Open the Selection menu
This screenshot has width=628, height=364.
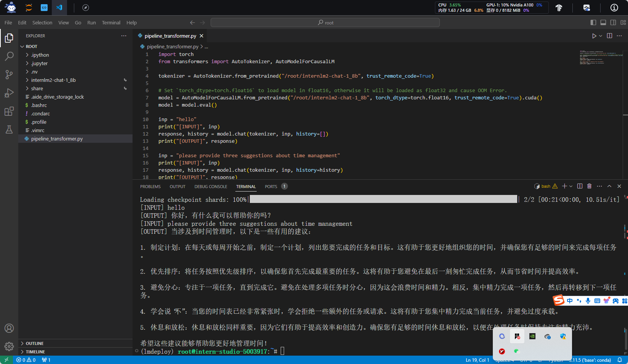click(42, 22)
